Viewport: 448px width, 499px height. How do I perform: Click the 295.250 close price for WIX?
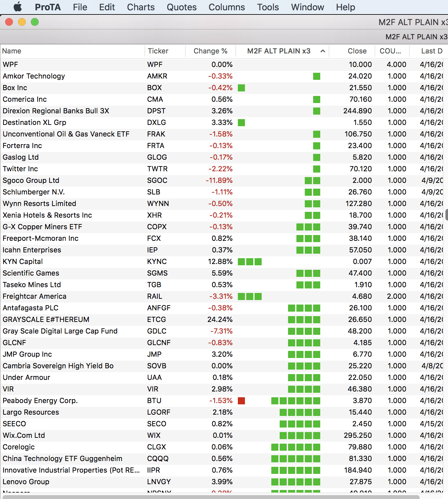(x=358, y=436)
